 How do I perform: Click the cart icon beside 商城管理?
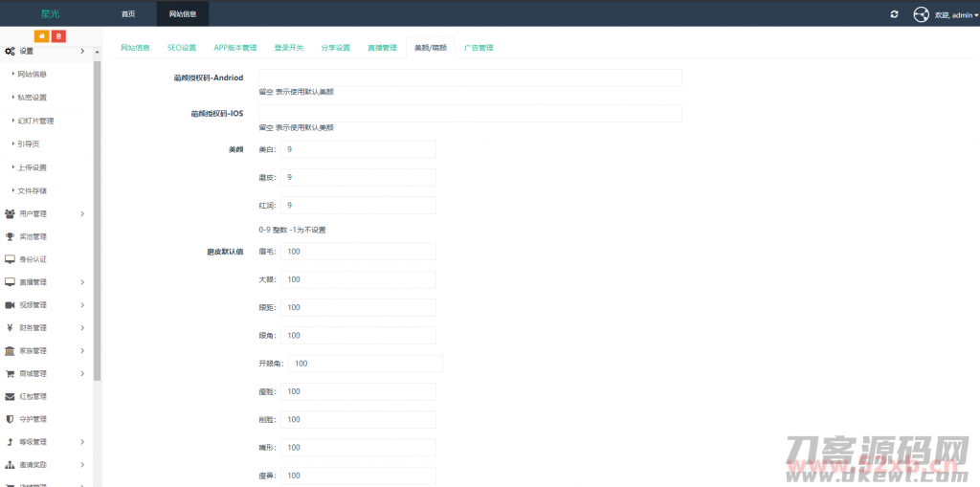[x=10, y=374]
